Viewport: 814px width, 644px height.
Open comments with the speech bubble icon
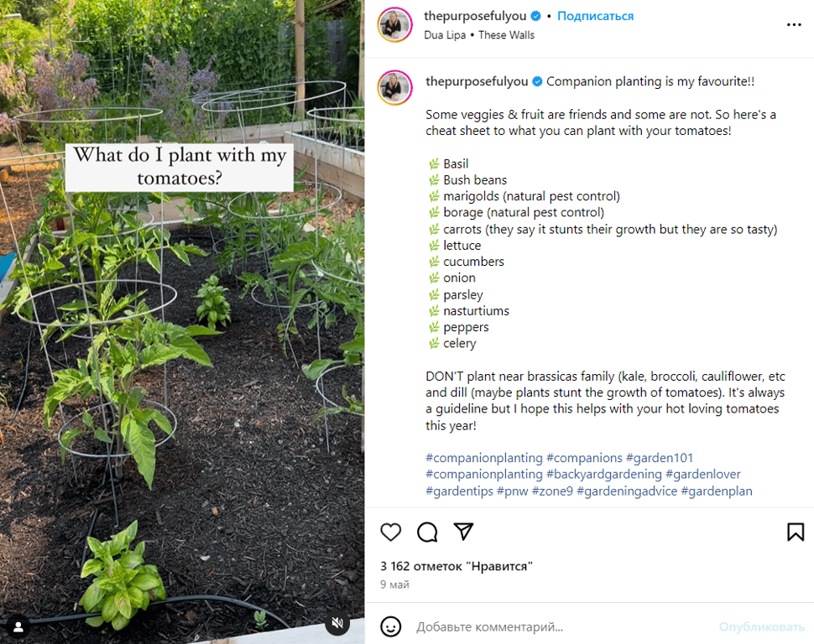pos(427,532)
